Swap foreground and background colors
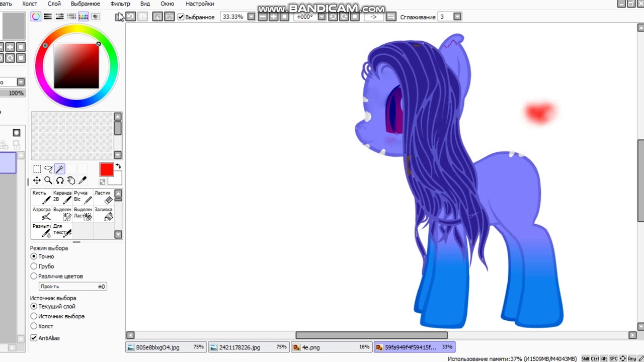This screenshot has width=644, height=362. coord(118,166)
